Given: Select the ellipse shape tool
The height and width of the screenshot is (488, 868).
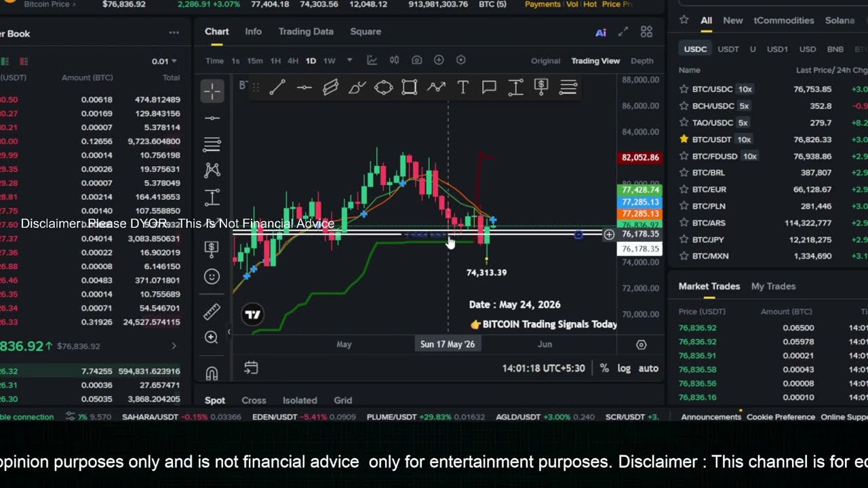Looking at the screenshot, I should (x=383, y=87).
